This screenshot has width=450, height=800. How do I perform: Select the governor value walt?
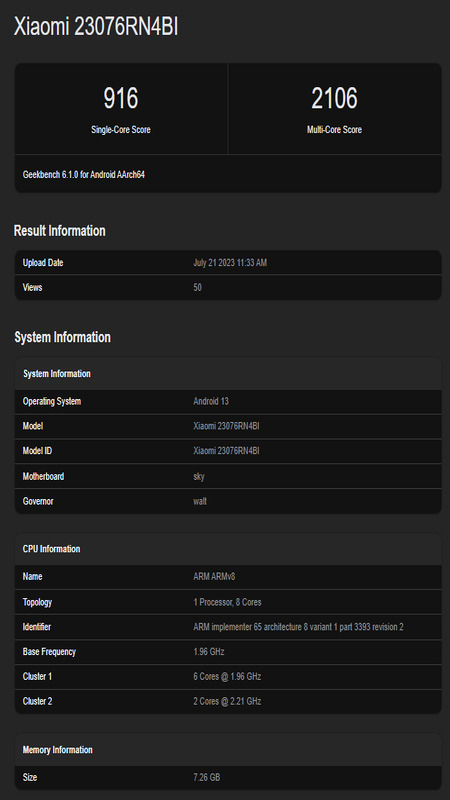point(200,501)
